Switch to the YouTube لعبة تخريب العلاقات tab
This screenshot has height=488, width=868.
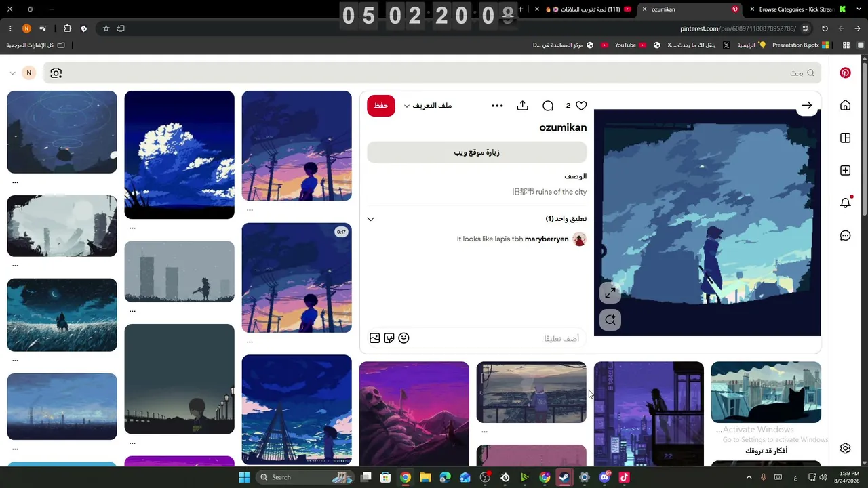click(x=584, y=9)
